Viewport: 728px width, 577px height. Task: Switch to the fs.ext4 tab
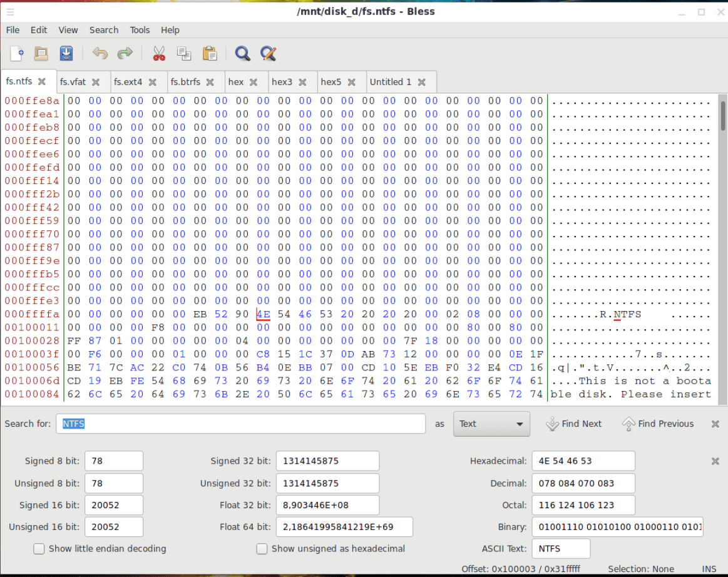click(x=128, y=82)
